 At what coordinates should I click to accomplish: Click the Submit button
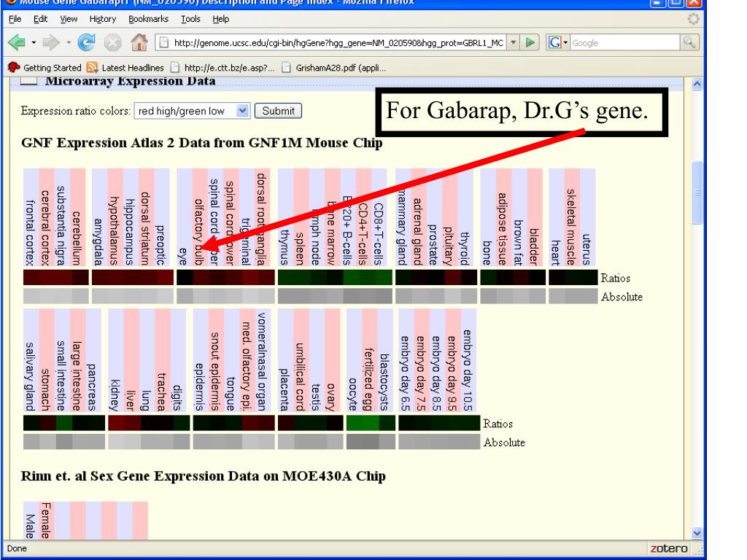pyautogui.click(x=278, y=111)
